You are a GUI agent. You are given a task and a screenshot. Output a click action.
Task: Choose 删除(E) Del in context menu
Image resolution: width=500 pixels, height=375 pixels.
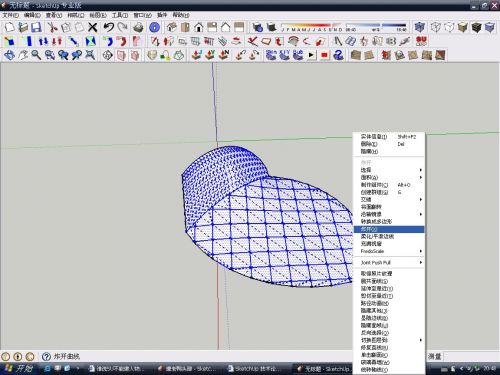coord(389,144)
